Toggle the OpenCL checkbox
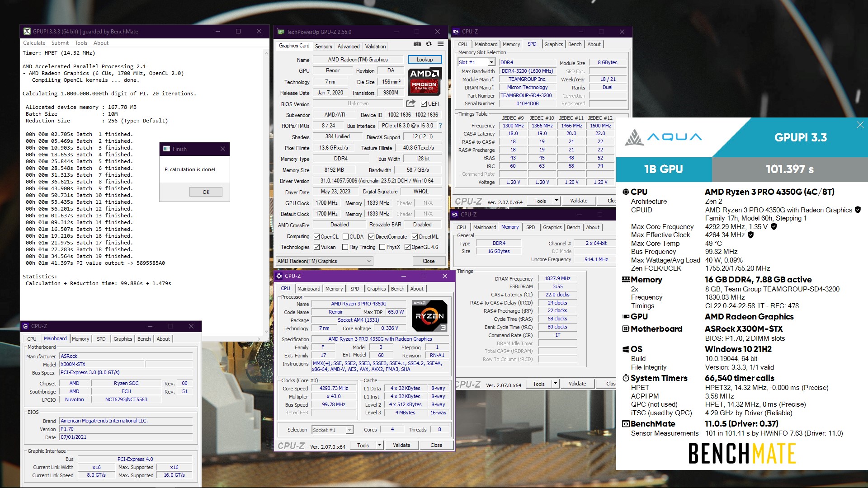The height and width of the screenshot is (488, 868). [317, 237]
